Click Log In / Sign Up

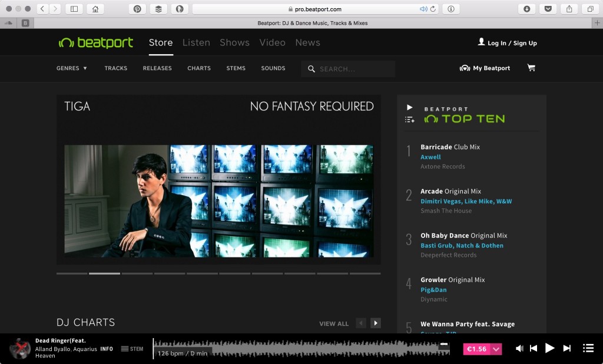[x=507, y=43]
